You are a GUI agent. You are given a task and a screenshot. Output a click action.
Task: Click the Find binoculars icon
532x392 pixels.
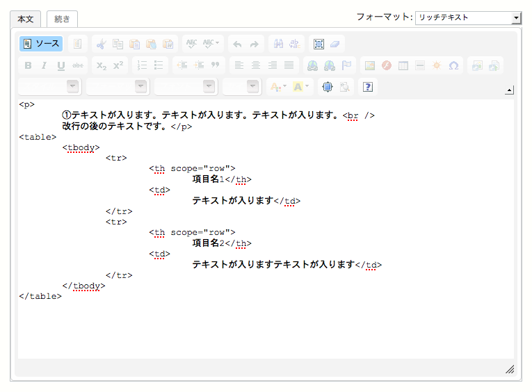pos(278,44)
